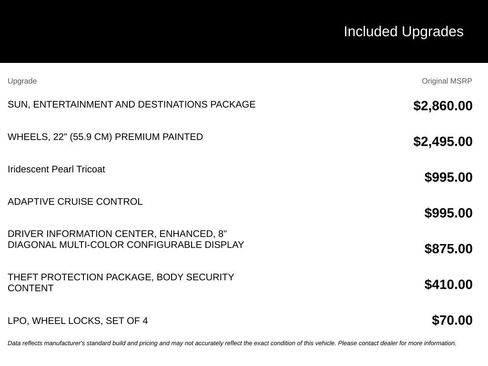Click the $2,860.00 price
The width and height of the screenshot is (488, 366).
point(443,106)
